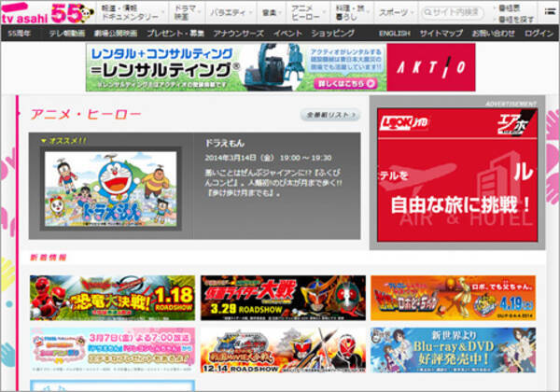The width and height of the screenshot is (560, 392).
Task: Click the るるぶ JTB logo in the ad
Action: point(403,123)
